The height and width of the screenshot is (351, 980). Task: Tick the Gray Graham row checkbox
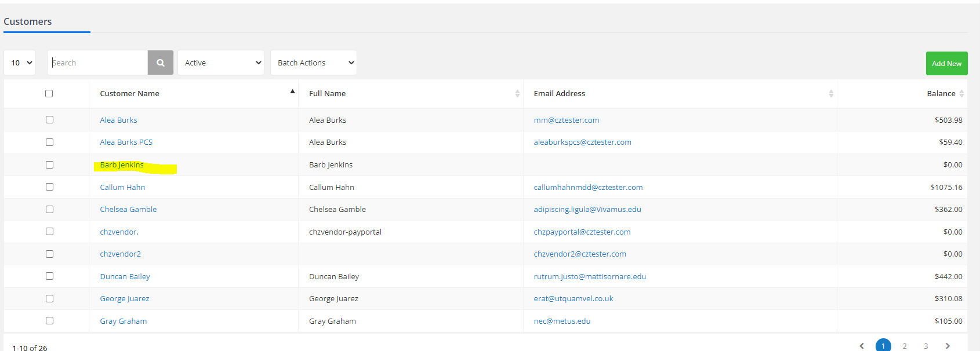click(49, 321)
